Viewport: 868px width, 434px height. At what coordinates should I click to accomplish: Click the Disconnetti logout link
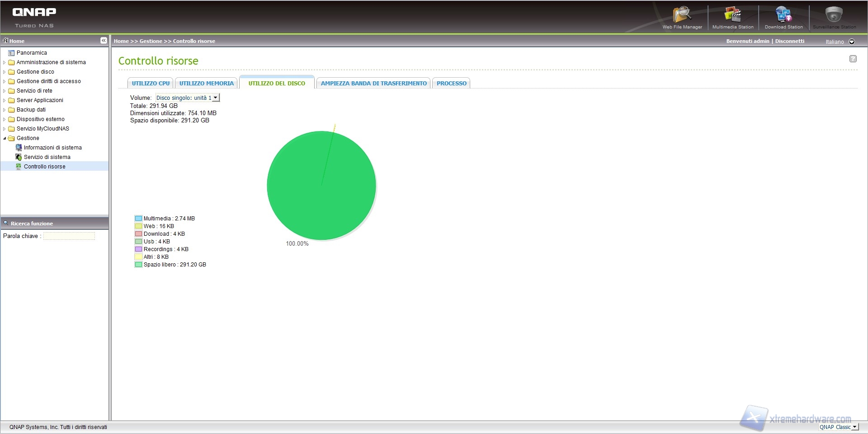point(789,41)
